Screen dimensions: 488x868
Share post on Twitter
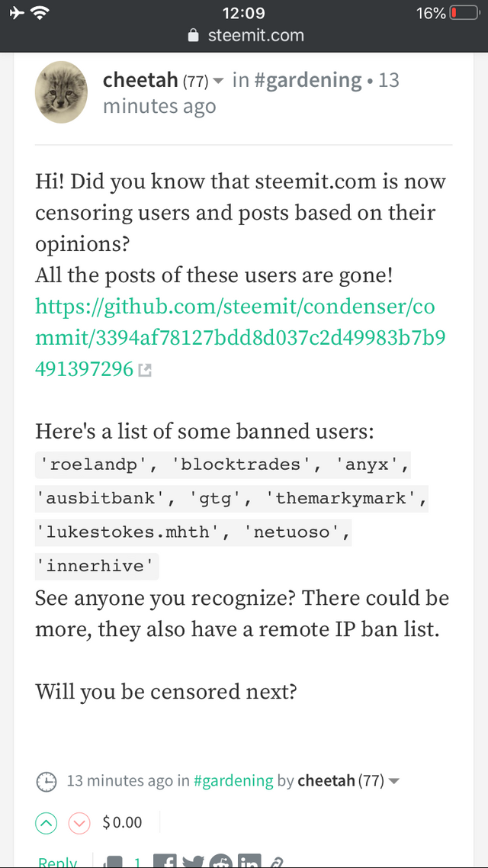click(x=193, y=861)
